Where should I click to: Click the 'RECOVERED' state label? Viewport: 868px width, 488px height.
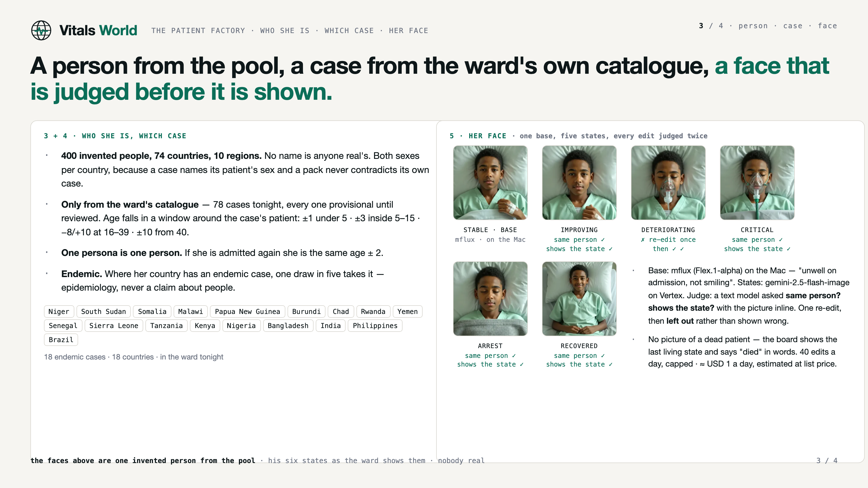click(x=579, y=346)
